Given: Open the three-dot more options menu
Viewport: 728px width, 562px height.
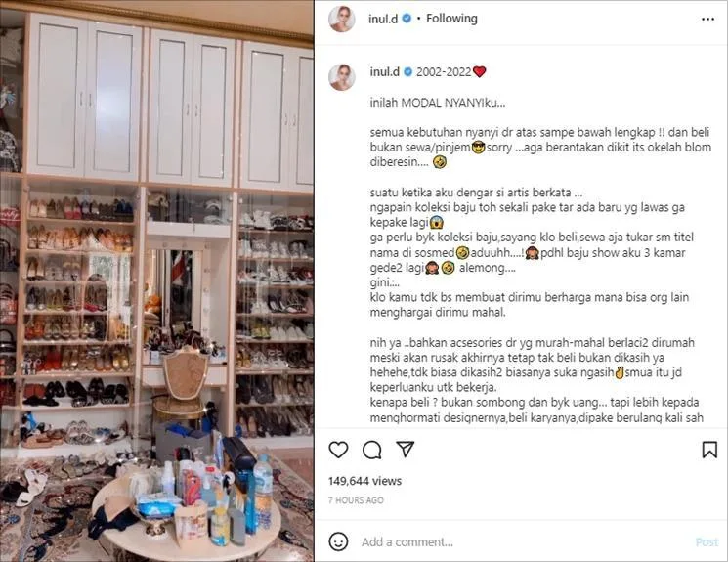Looking at the screenshot, I should click(707, 19).
